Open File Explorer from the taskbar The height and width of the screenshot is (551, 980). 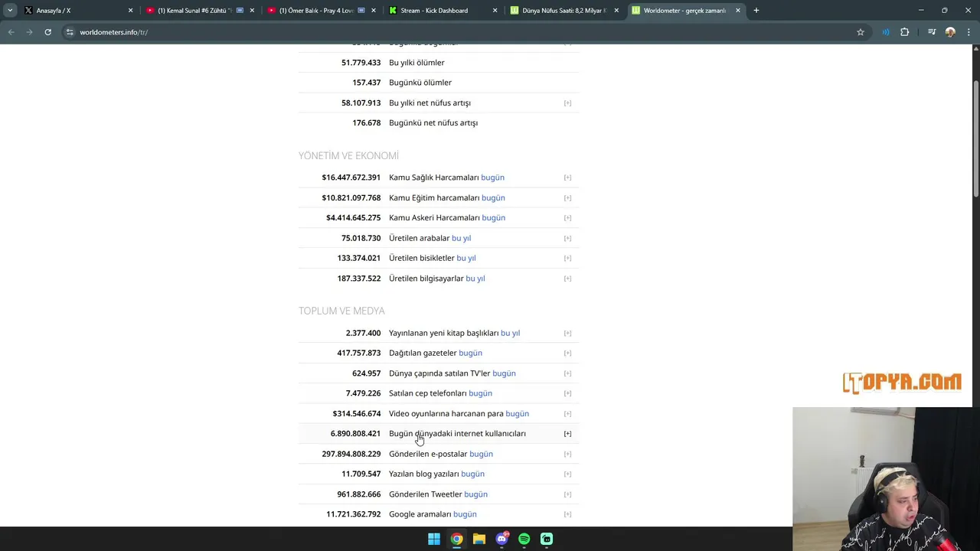coord(479,539)
